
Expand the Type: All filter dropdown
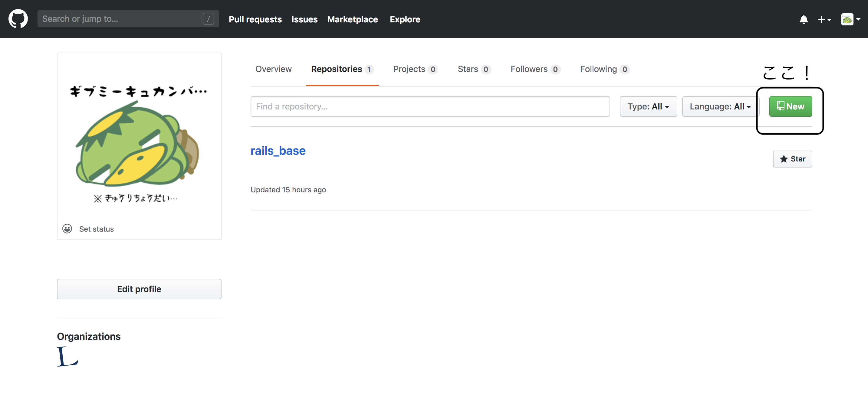click(x=648, y=106)
